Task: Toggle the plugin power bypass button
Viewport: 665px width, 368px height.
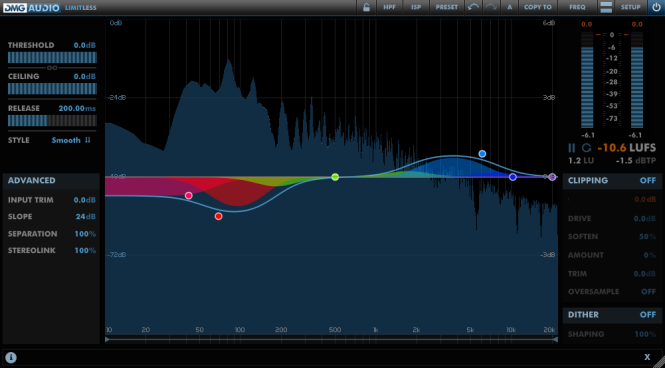Action: (x=656, y=7)
